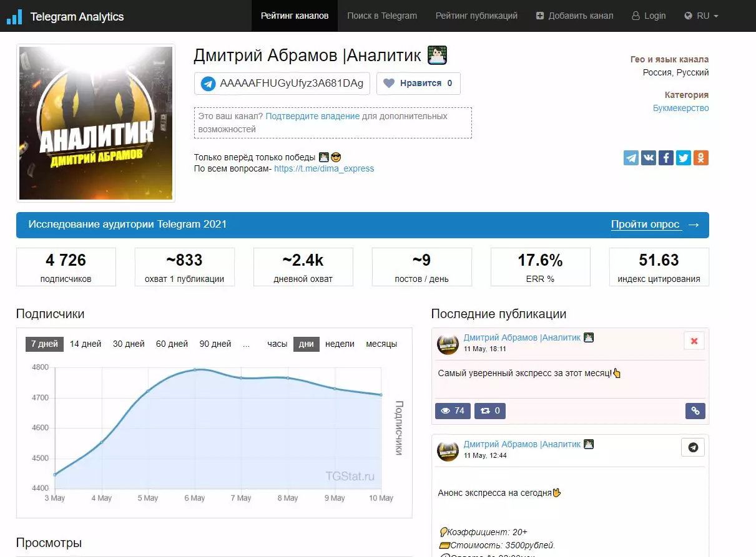The height and width of the screenshot is (557, 756).
Task: Click the 3 May chart data point
Action: pos(55,475)
